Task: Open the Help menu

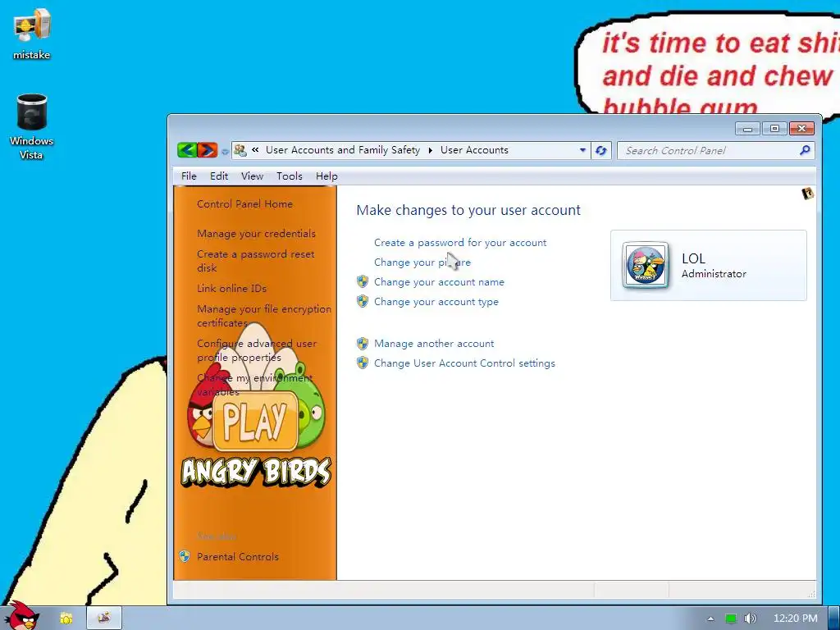Action: 326,176
